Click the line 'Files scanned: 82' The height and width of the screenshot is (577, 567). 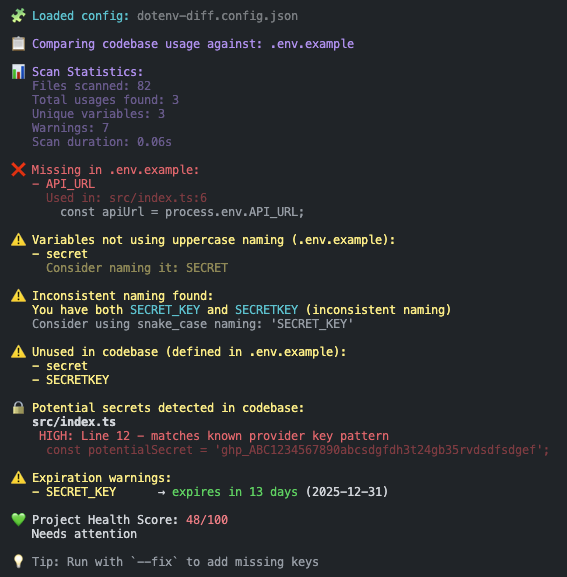pyautogui.click(x=91, y=86)
